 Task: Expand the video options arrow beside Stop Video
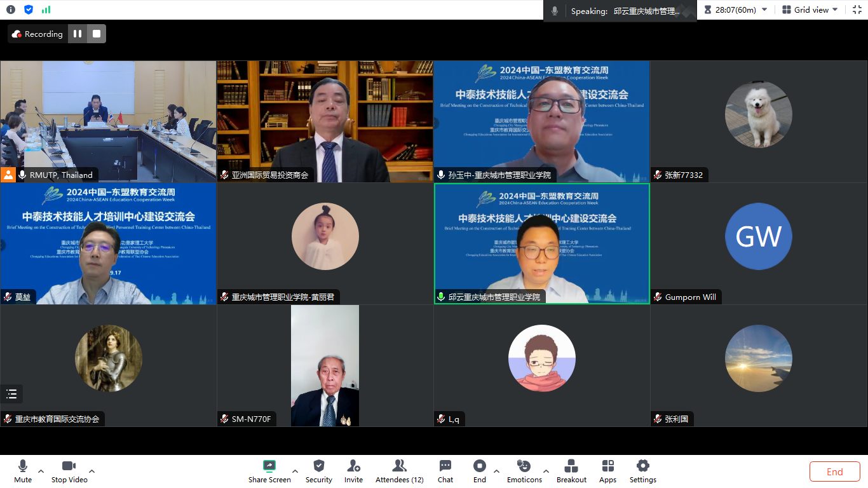tap(92, 471)
